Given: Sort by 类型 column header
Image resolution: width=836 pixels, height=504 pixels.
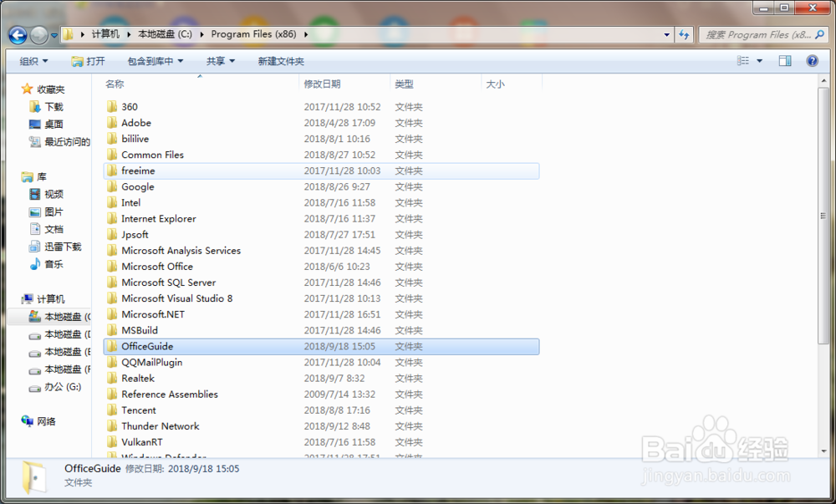Looking at the screenshot, I should click(x=404, y=84).
